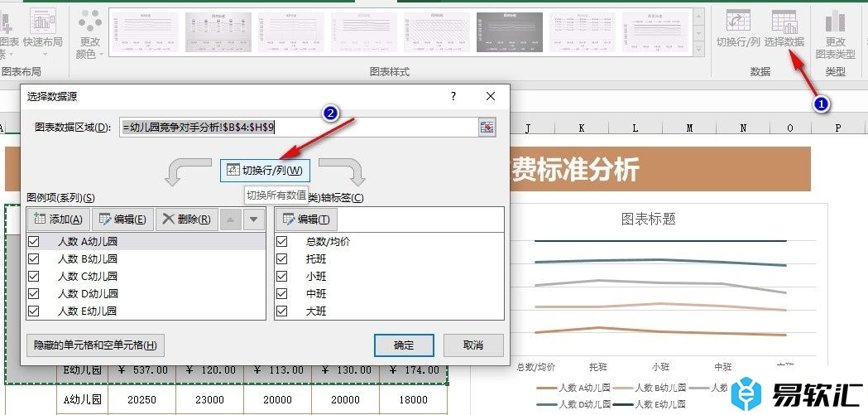This screenshot has width=868, height=415.
Task: Click the dialog help question mark
Action: 453,96
